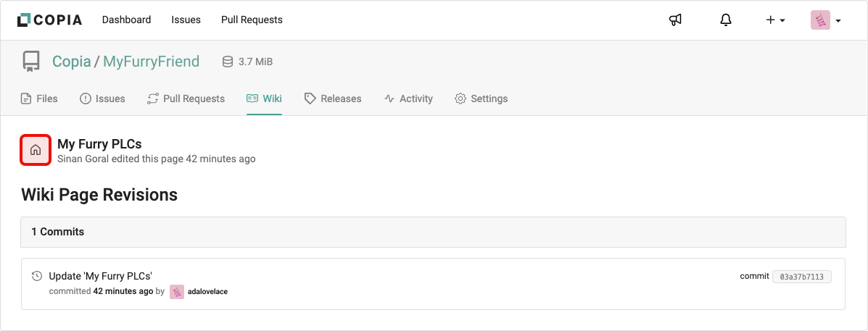
Task: Click the history clock icon beside commit
Action: [37, 276]
